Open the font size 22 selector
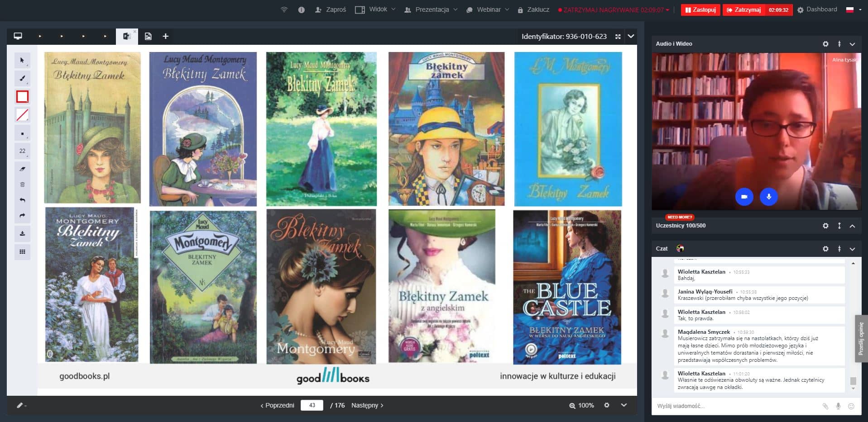Image resolution: width=868 pixels, height=422 pixels. [22, 151]
